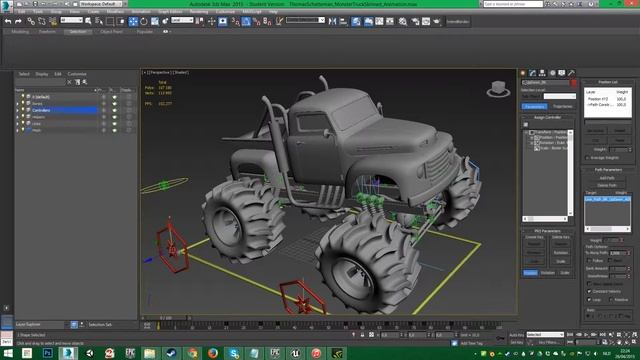Switch to the Utilities command panel tab
This screenshot has width=640, height=360.
571,73
